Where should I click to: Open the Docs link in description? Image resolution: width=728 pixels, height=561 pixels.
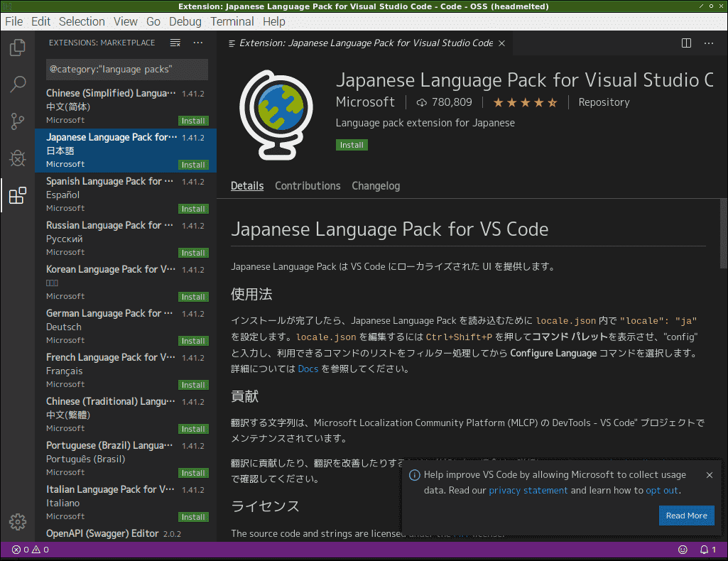tap(308, 369)
